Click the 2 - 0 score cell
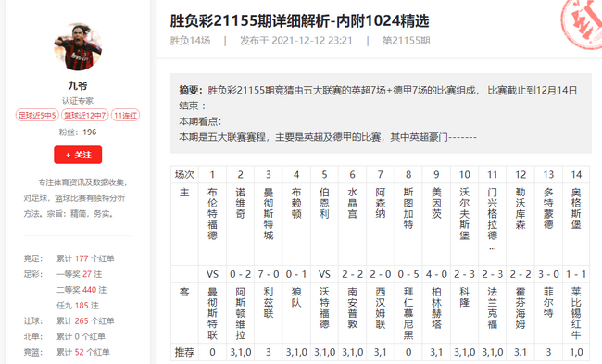Image resolution: width=602 pixels, height=364 pixels. tap(381, 274)
